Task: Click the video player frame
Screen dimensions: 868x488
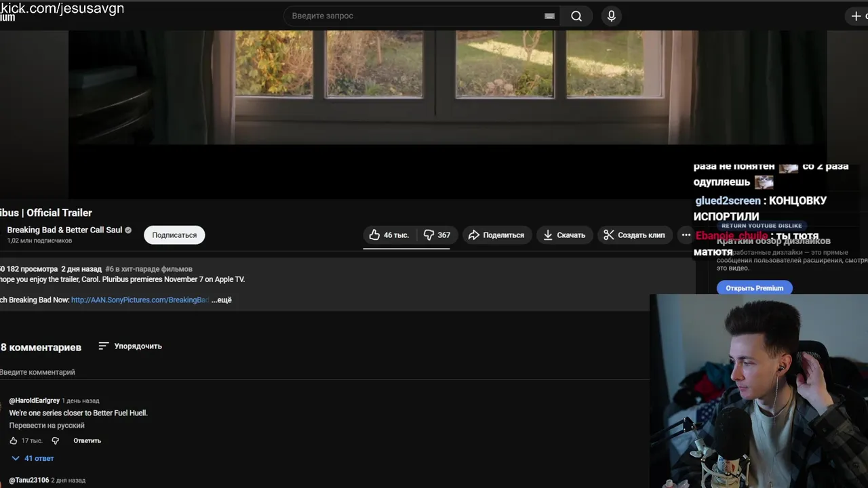Action: (x=448, y=115)
